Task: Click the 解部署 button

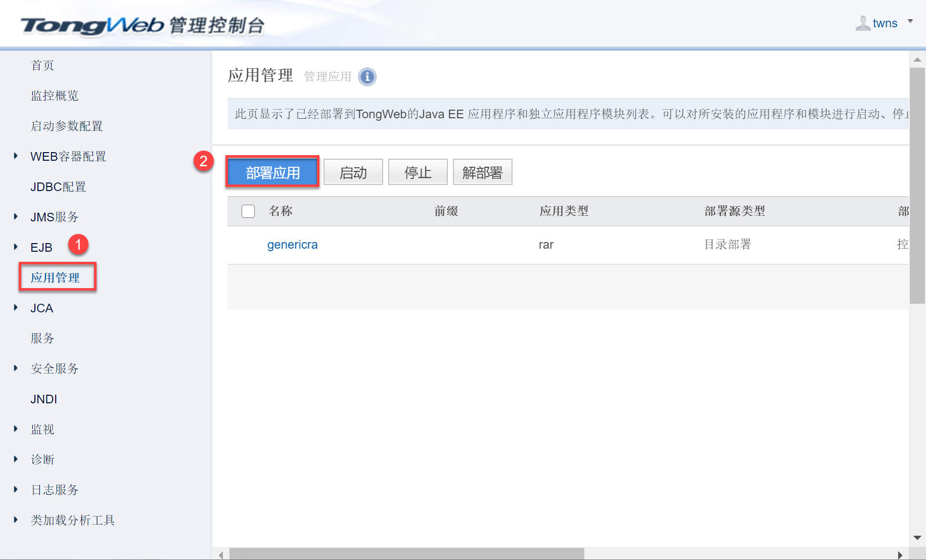Action: pyautogui.click(x=483, y=172)
